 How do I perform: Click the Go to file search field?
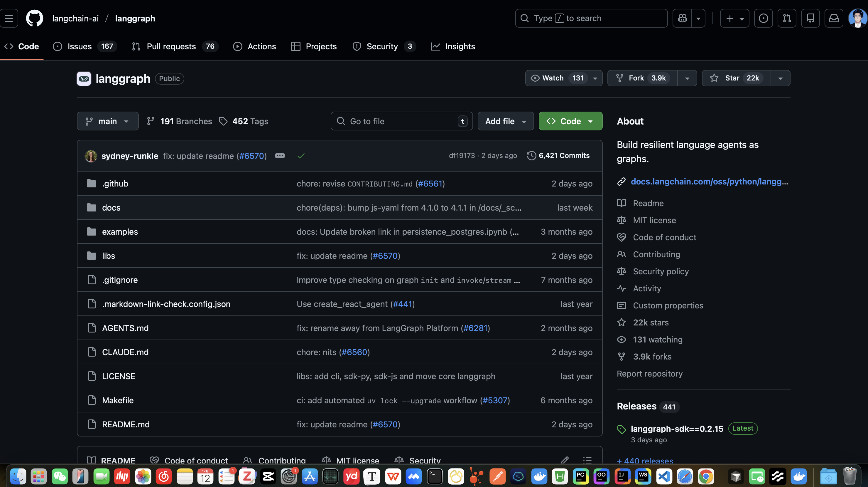[x=401, y=121]
